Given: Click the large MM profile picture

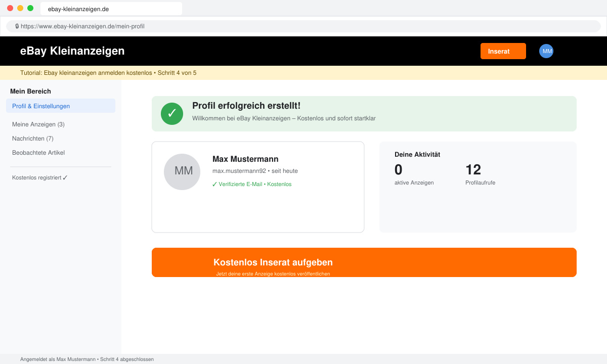Looking at the screenshot, I should tap(182, 172).
